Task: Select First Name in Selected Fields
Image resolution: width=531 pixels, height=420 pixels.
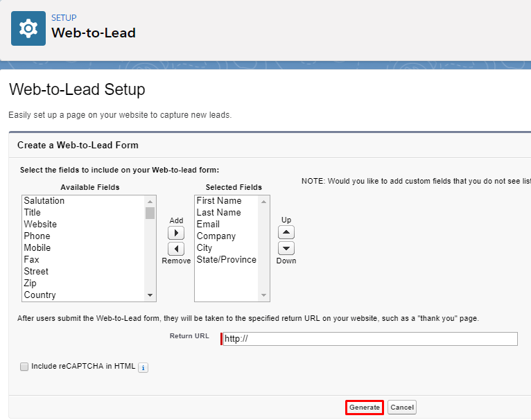Action: coord(218,201)
